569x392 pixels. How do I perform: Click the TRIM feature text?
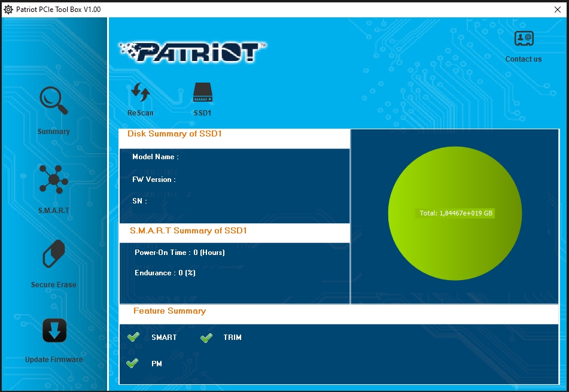(233, 337)
